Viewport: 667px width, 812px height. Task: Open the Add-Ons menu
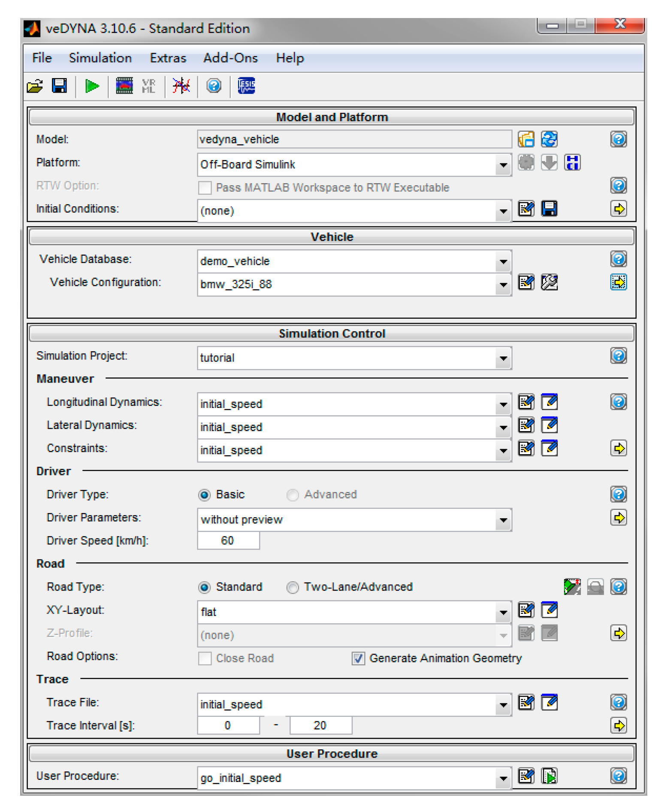[x=230, y=58]
